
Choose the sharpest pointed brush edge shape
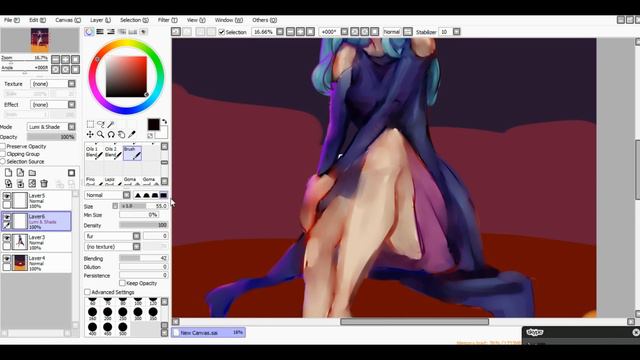coord(138,195)
